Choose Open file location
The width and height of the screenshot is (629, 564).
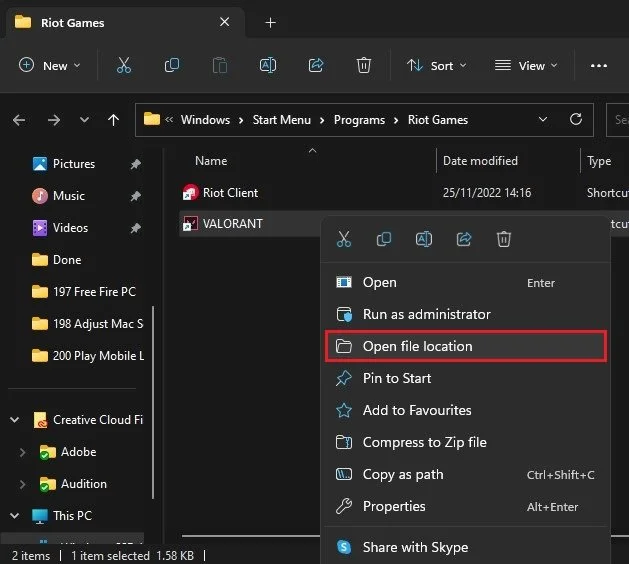click(x=466, y=346)
